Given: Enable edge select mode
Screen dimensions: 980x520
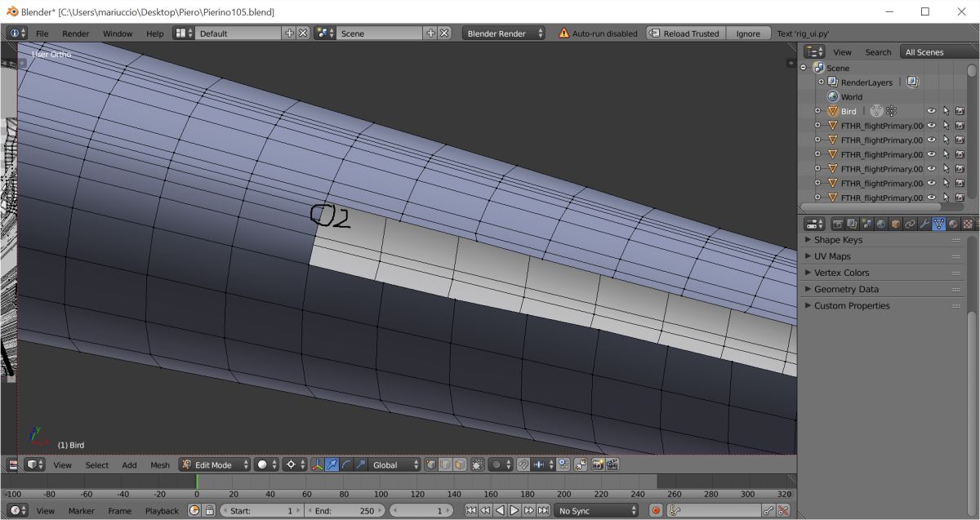Looking at the screenshot, I should tap(446, 464).
